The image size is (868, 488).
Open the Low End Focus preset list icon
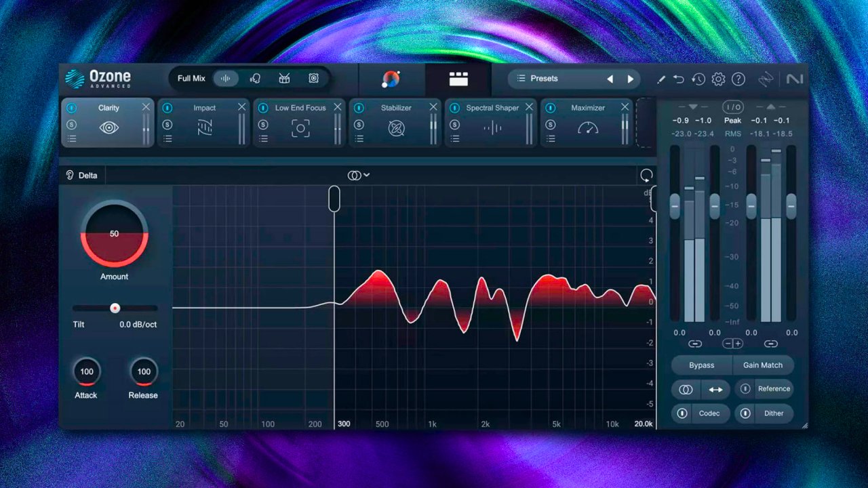coord(263,139)
